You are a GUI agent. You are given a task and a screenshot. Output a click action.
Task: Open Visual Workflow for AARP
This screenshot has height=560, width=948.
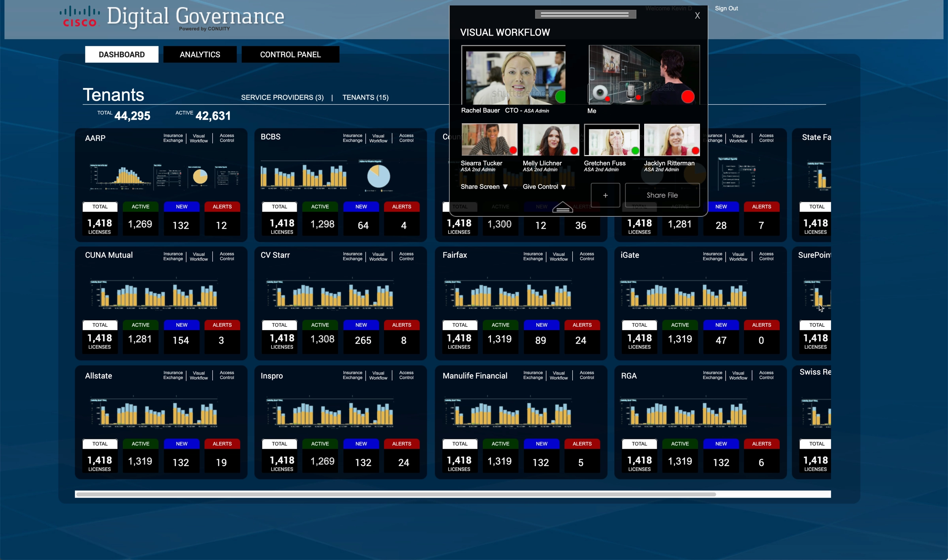click(199, 138)
